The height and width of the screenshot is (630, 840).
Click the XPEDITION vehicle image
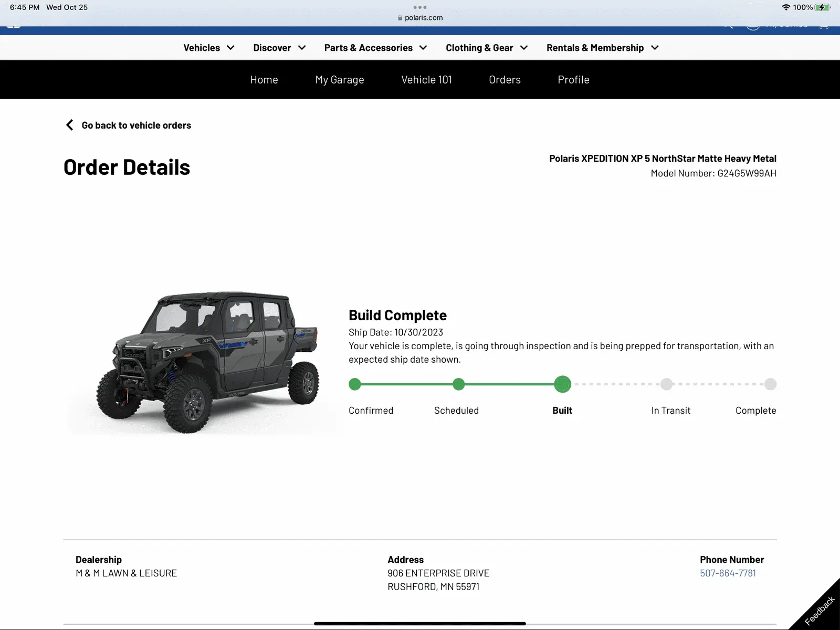208,362
